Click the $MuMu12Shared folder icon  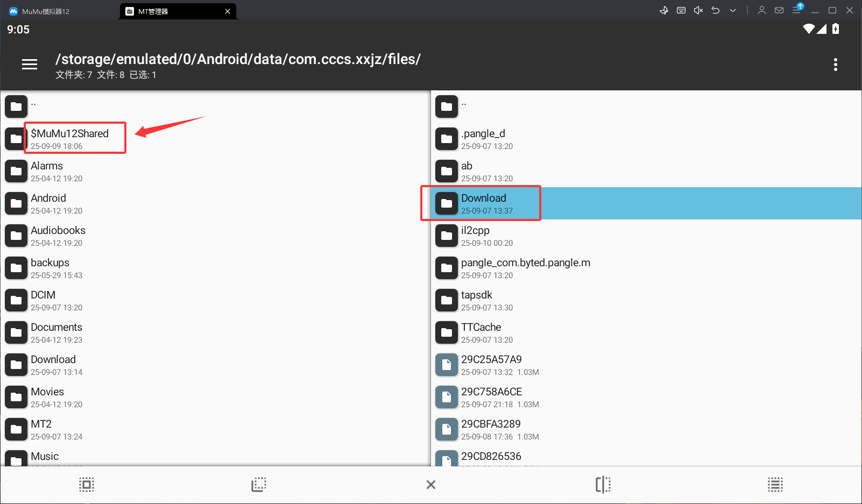(16, 139)
